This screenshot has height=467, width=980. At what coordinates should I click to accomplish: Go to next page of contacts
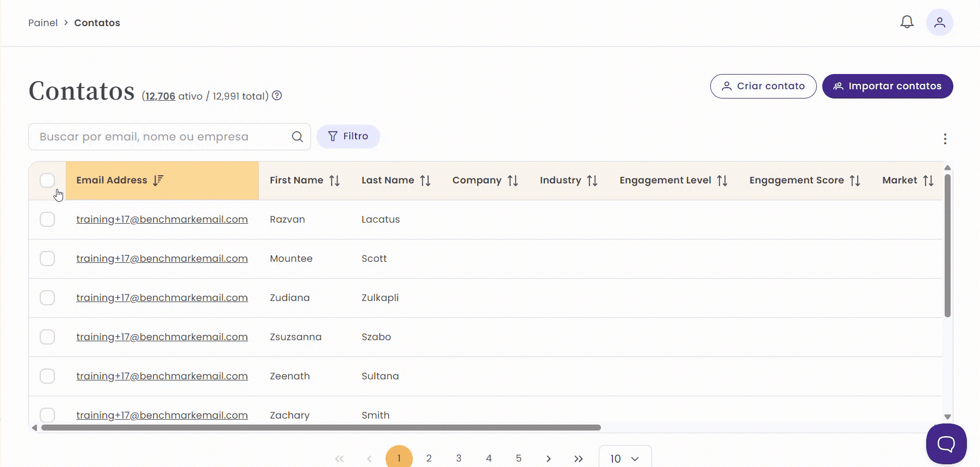click(548, 459)
